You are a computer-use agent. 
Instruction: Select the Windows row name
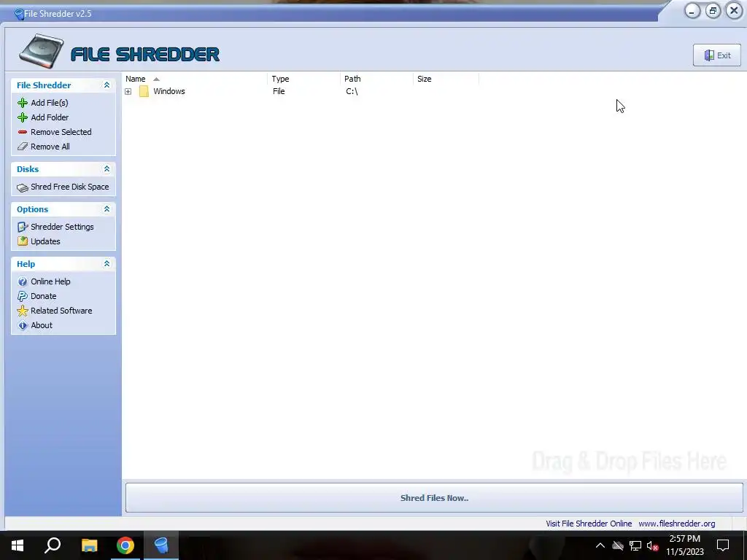[x=169, y=91]
